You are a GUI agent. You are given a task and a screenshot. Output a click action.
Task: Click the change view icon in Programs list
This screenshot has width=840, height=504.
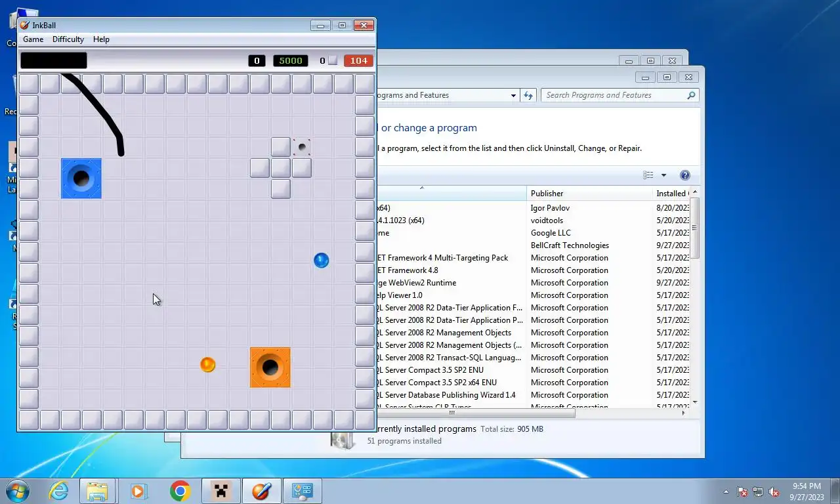point(648,175)
